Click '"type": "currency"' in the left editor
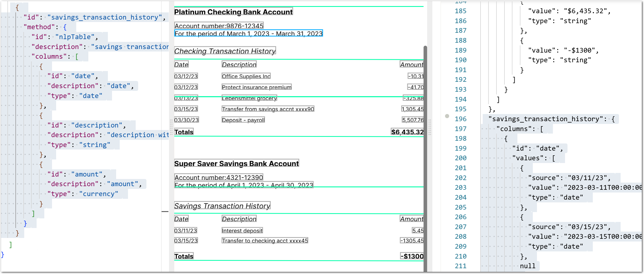Viewport: 644px width, 274px height. pos(83,194)
